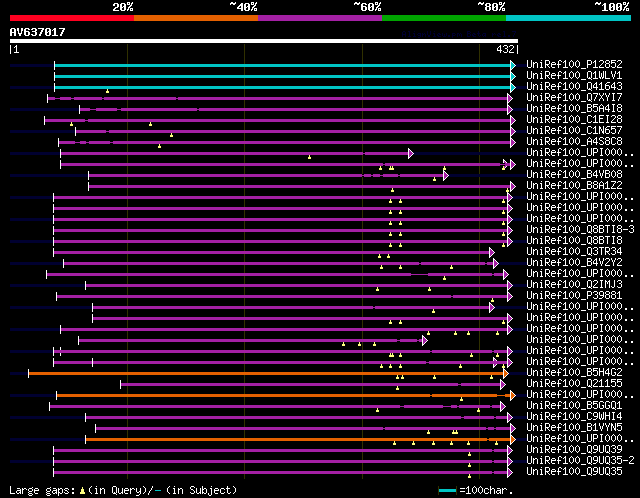Open hit UniRef100_Q41643

pos(574,87)
